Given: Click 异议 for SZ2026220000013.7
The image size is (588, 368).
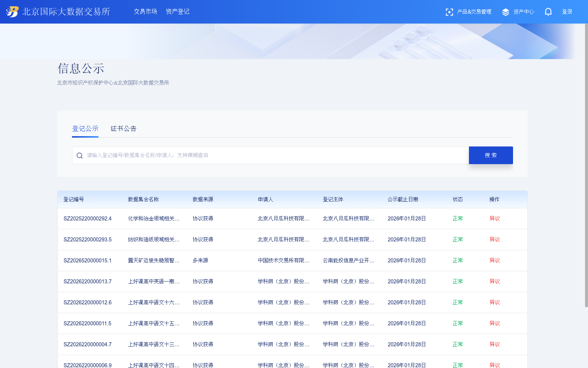Looking at the screenshot, I should click(495, 282).
